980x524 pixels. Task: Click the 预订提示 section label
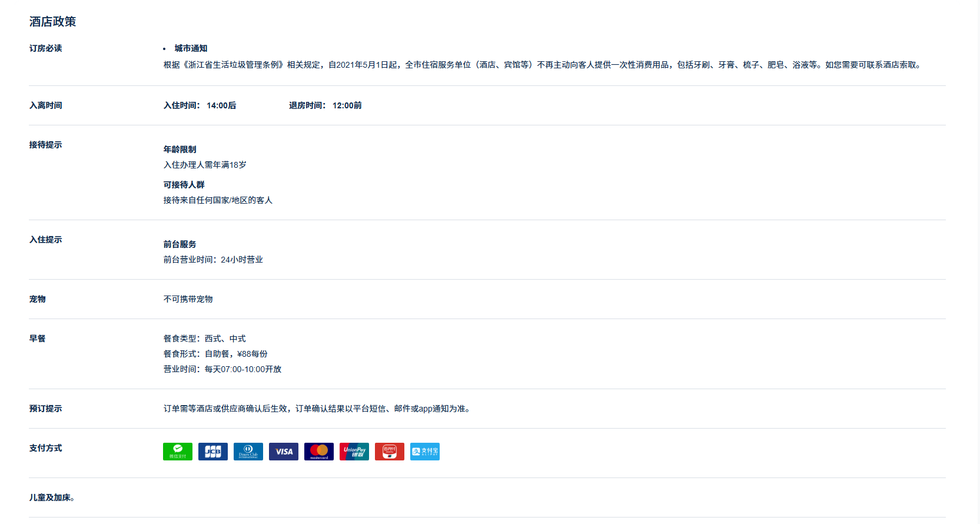click(x=46, y=409)
